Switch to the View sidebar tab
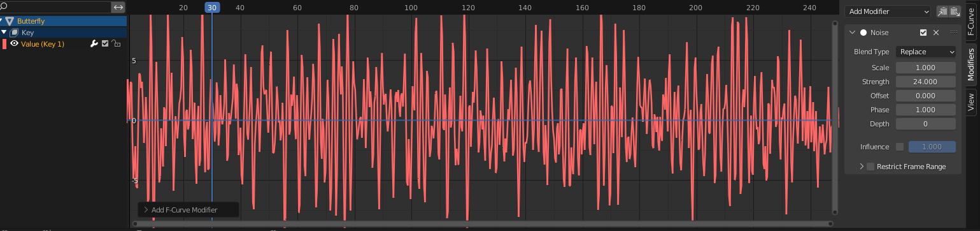 coord(971,101)
